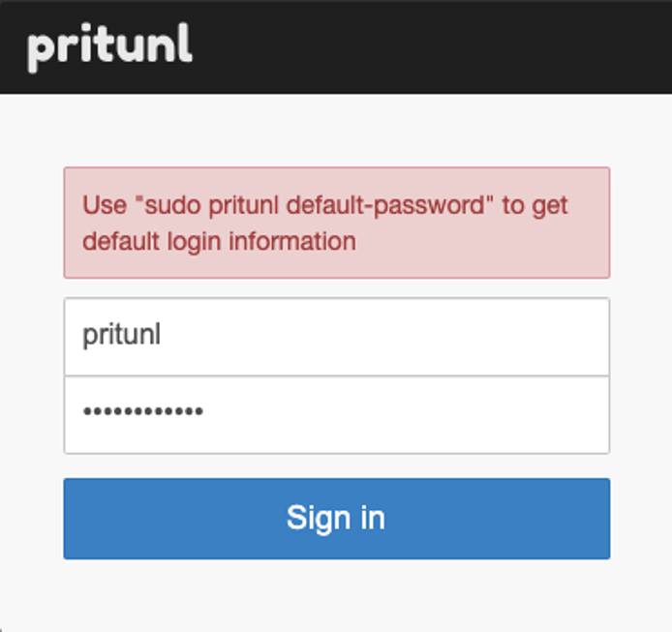Click the left edge of Sign in button

tap(79, 518)
